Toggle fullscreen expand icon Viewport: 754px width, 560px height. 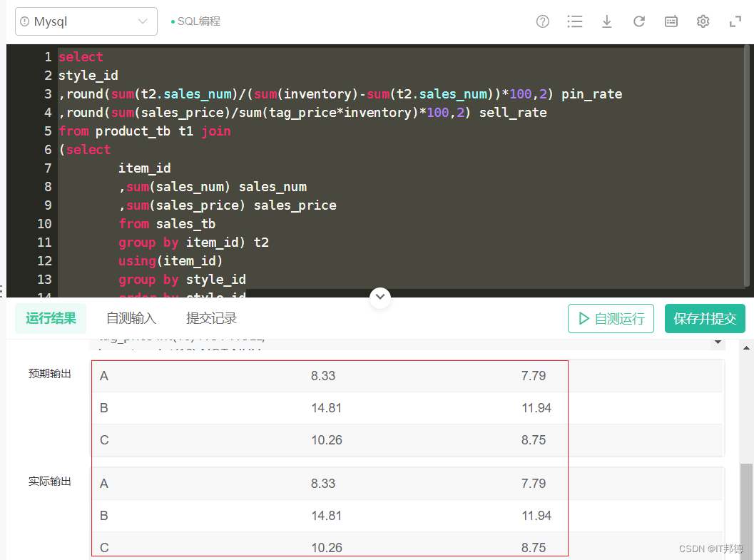click(735, 21)
